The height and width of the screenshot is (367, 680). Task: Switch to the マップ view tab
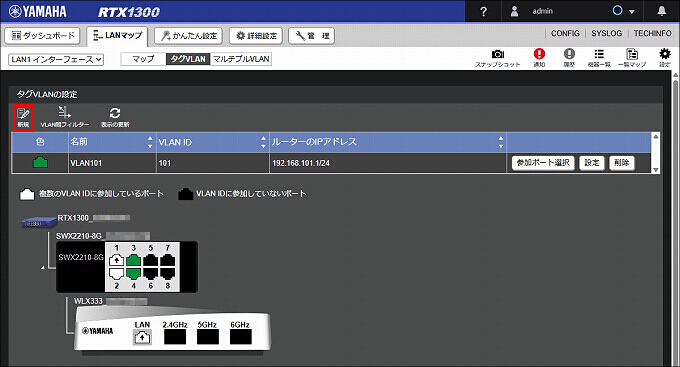(143, 59)
